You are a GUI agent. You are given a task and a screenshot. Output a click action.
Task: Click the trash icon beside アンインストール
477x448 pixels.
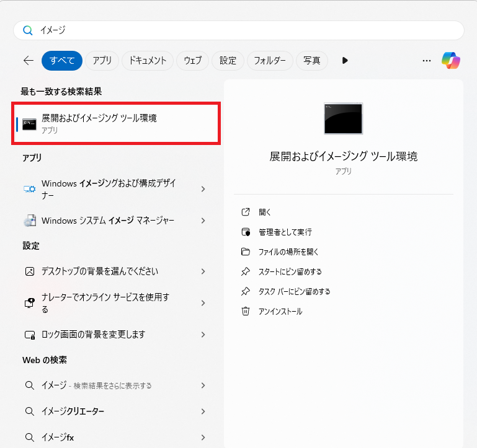pos(246,311)
